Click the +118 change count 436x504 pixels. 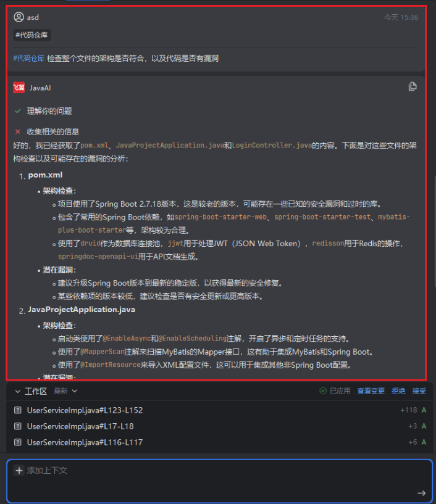[409, 410]
